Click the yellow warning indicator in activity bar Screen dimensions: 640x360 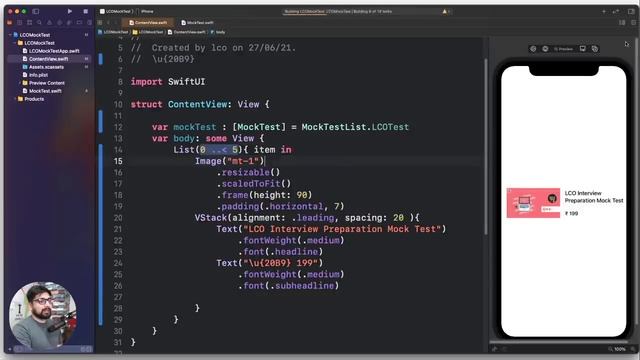click(445, 11)
